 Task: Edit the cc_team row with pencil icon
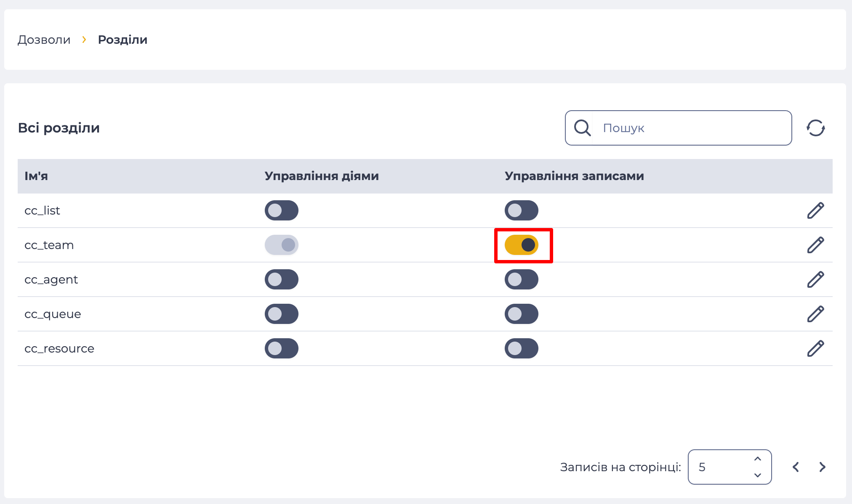pyautogui.click(x=815, y=245)
